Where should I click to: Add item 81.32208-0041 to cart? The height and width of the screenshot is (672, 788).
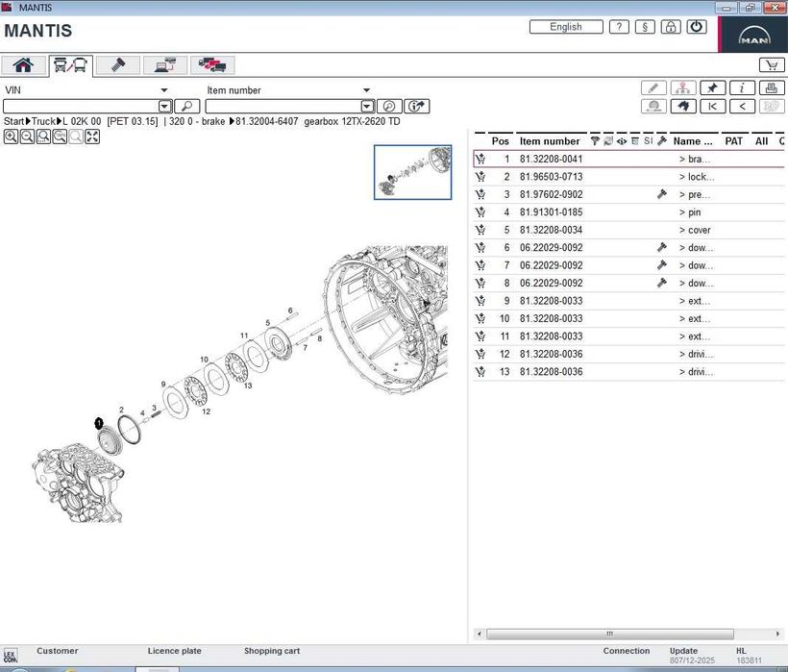480,159
